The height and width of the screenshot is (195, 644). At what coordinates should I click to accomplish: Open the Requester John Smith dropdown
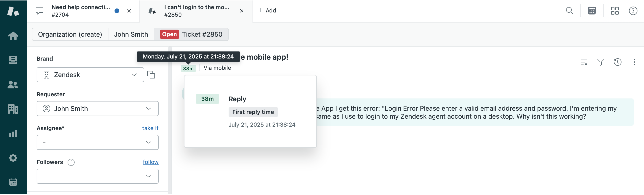click(x=97, y=109)
